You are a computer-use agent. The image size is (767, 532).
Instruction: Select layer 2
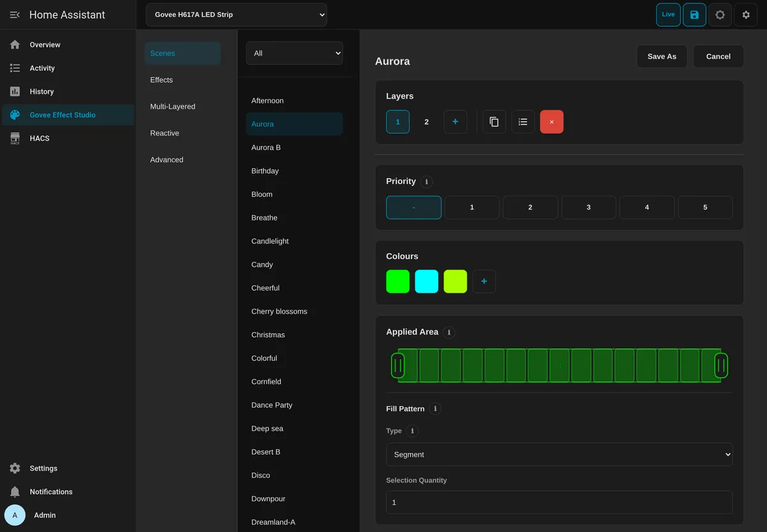(x=426, y=122)
